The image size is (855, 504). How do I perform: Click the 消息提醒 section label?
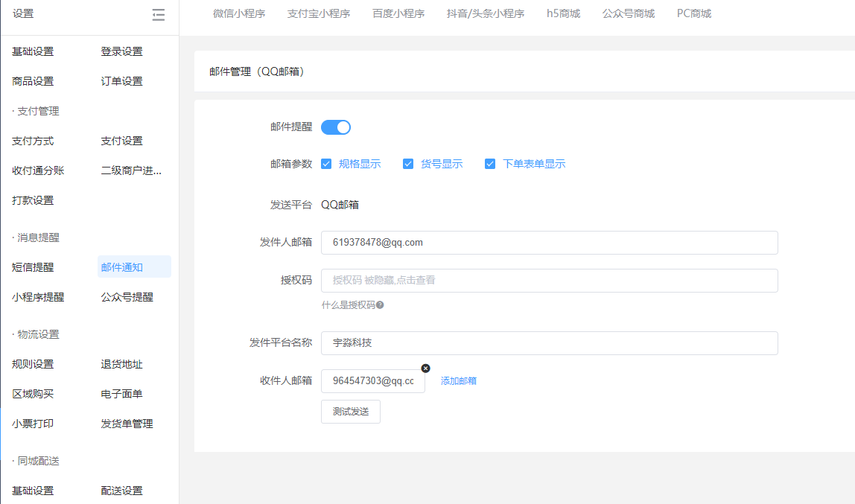[38, 237]
